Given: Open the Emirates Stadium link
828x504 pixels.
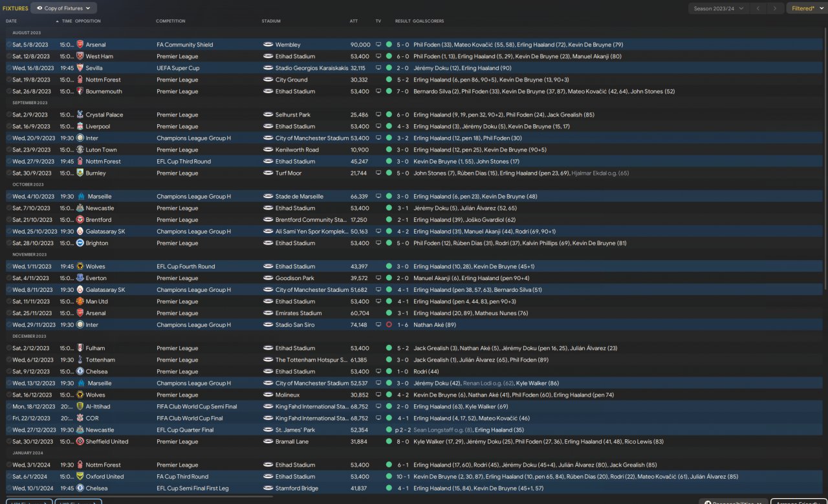Looking at the screenshot, I should click(298, 313).
